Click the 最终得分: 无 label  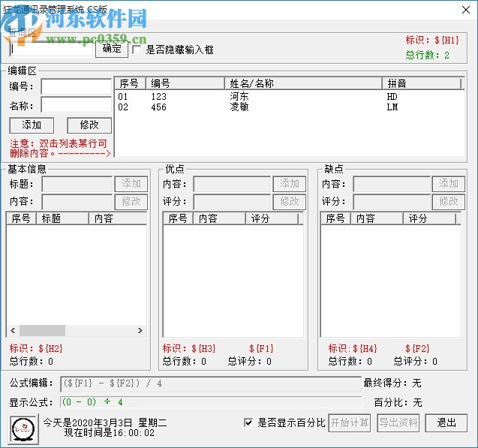click(x=392, y=383)
